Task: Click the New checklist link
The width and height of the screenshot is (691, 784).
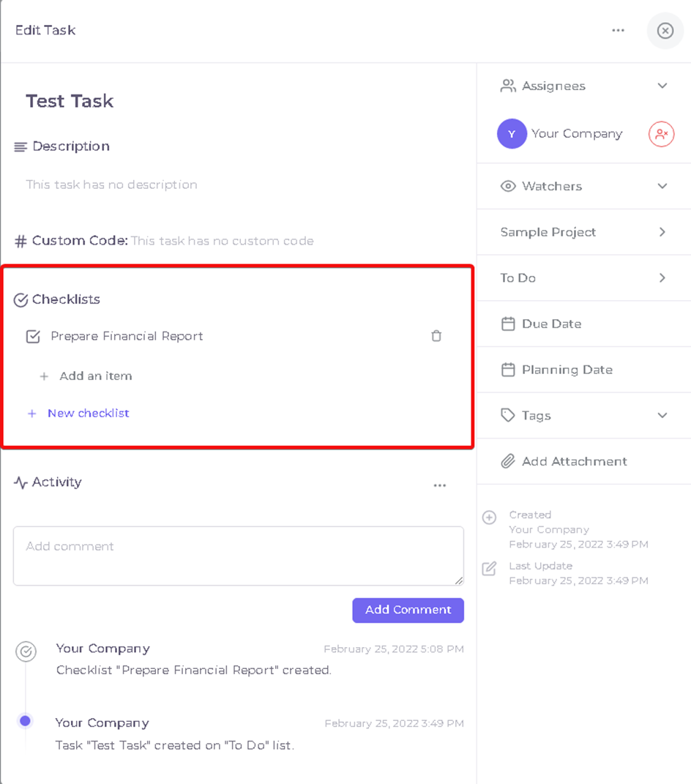Action: (88, 413)
